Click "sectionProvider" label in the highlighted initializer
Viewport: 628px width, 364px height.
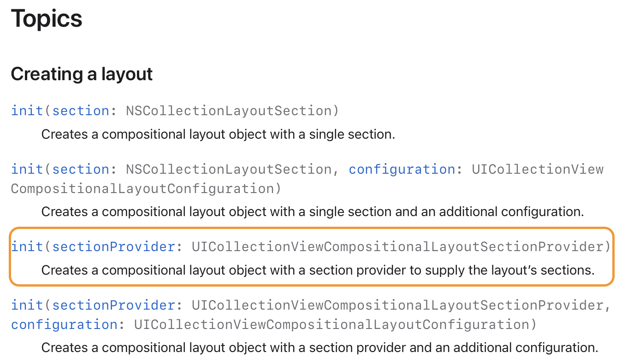pos(113,247)
